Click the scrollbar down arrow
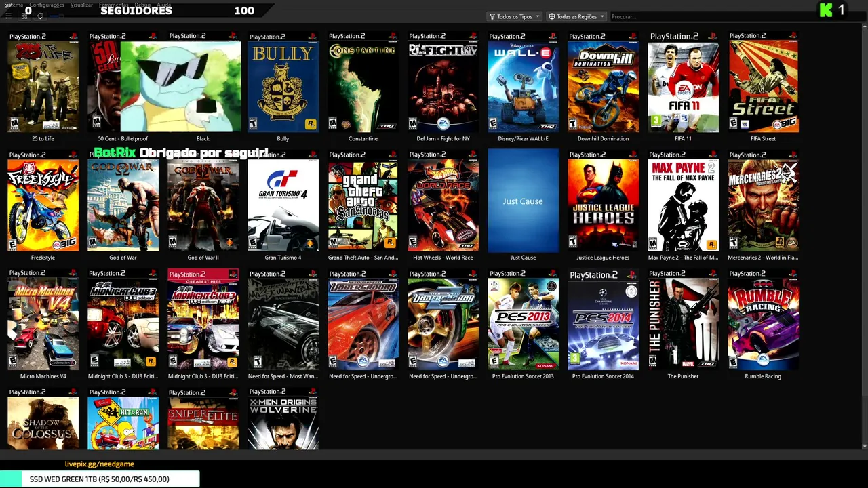The image size is (868, 488). tap(864, 447)
